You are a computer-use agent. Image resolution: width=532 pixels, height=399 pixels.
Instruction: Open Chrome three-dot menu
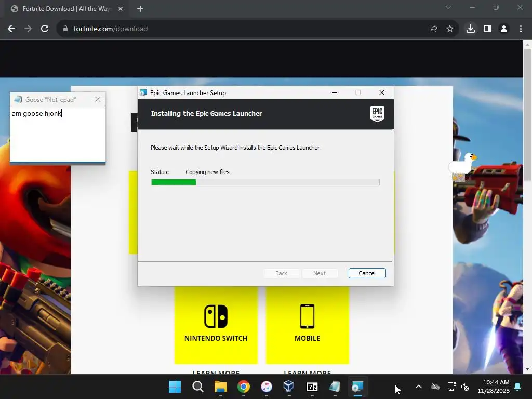pyautogui.click(x=521, y=29)
